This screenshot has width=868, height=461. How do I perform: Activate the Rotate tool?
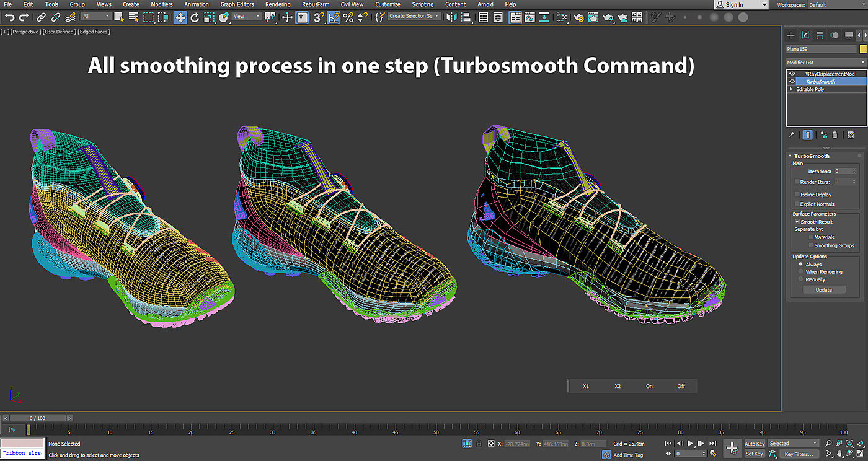click(x=195, y=17)
